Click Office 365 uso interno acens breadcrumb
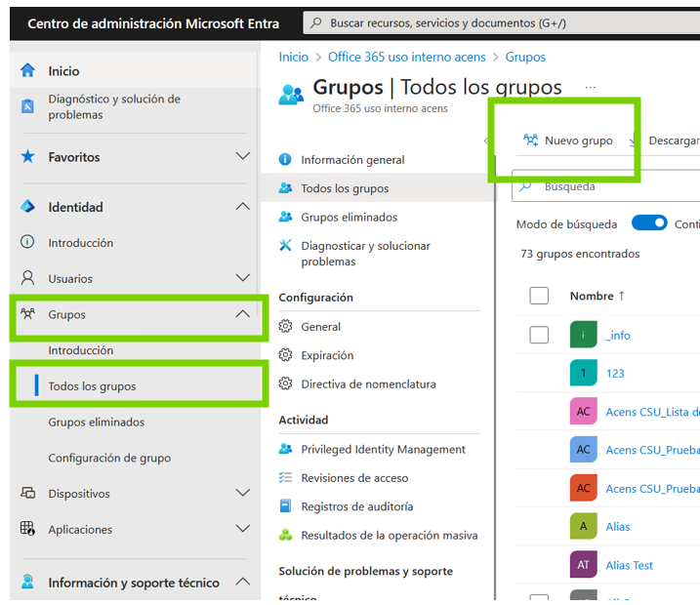 pyautogui.click(x=407, y=58)
